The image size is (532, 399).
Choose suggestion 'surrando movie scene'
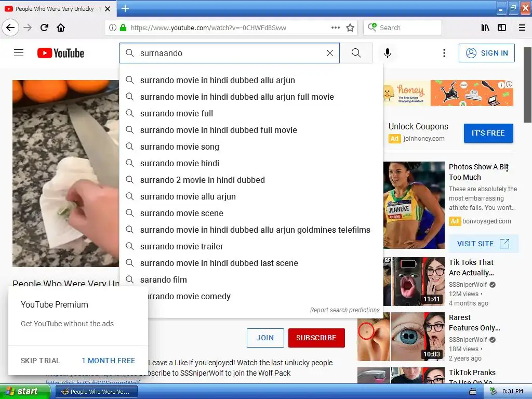pos(251,213)
